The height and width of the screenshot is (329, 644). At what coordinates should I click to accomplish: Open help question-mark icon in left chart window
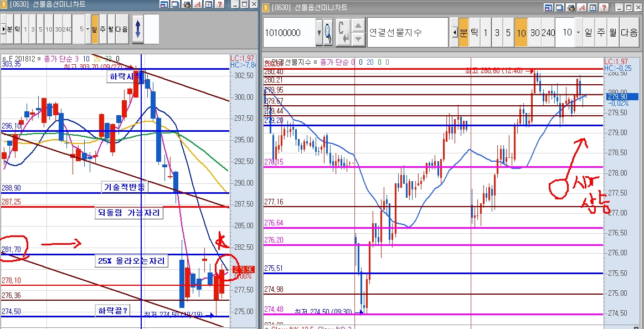pos(220,4)
